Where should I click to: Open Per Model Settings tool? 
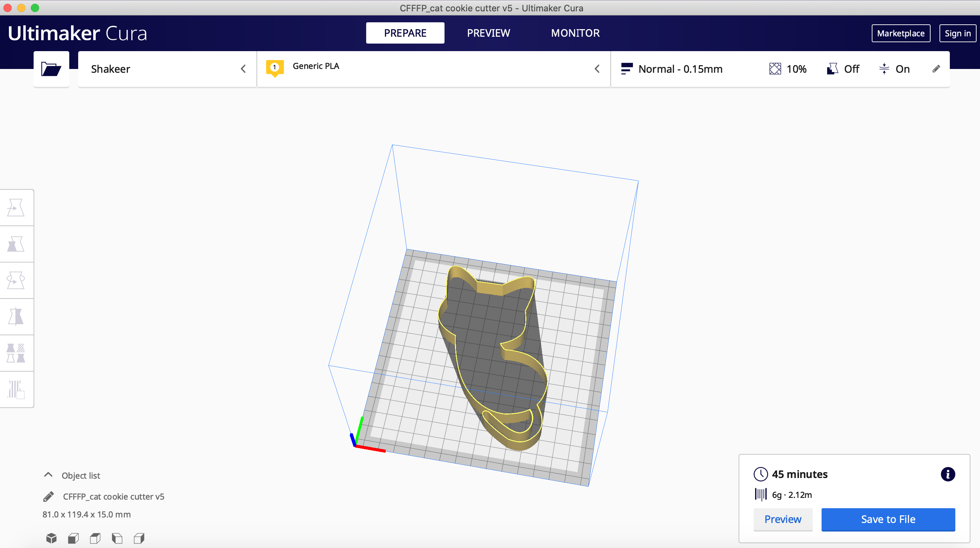(16, 353)
